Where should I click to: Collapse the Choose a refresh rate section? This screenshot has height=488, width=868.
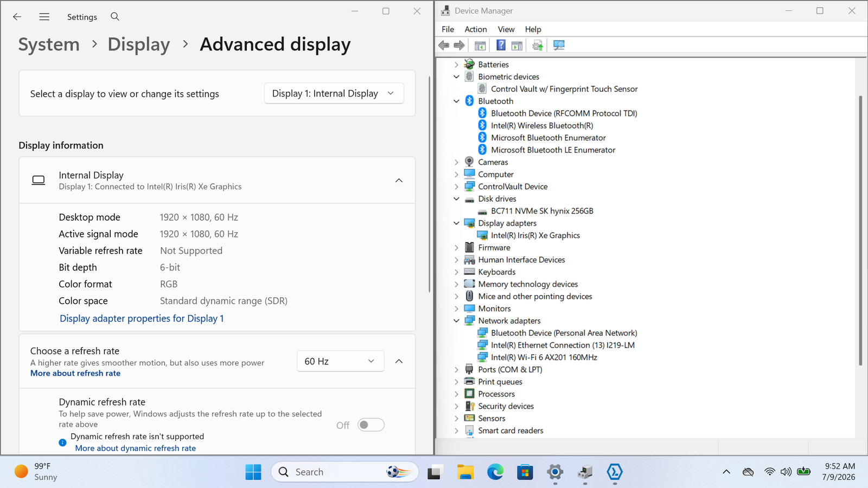[x=399, y=361]
